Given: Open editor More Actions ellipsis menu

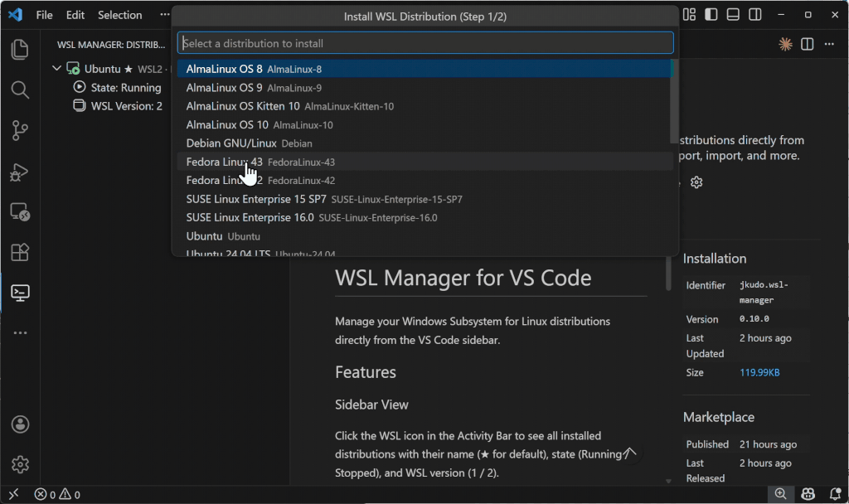Looking at the screenshot, I should tap(829, 44).
